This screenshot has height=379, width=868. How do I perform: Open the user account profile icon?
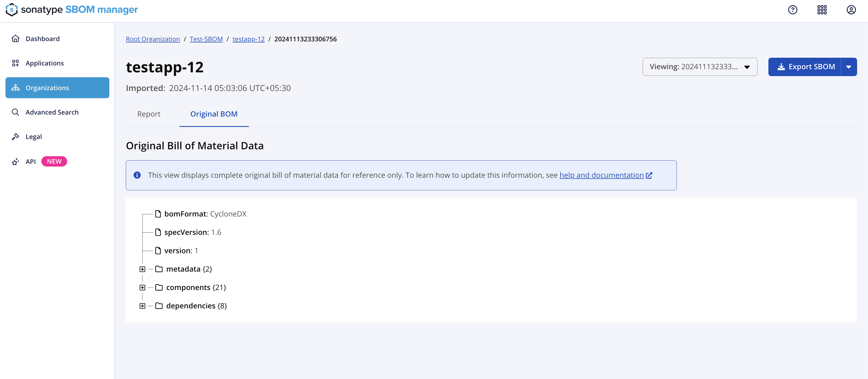[x=851, y=10]
